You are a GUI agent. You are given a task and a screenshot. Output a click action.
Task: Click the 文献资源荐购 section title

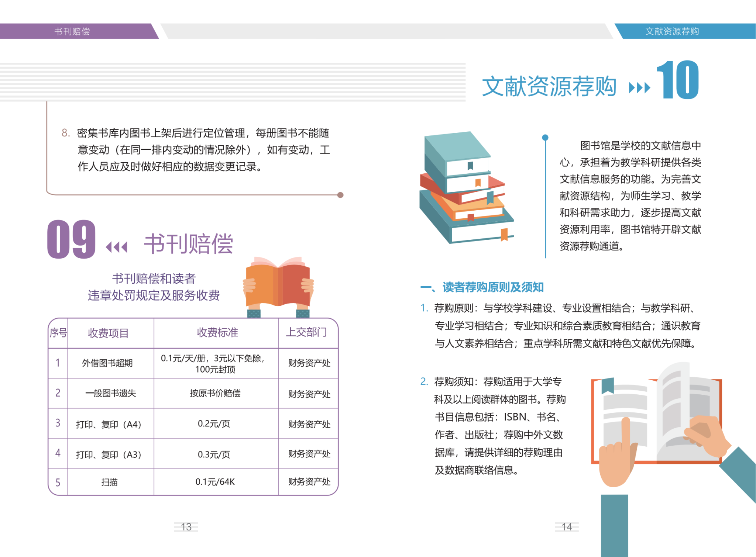549,86
